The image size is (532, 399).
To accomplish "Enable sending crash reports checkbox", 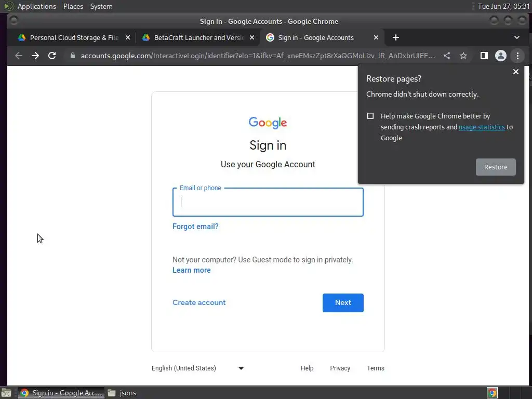I will 370,116.
